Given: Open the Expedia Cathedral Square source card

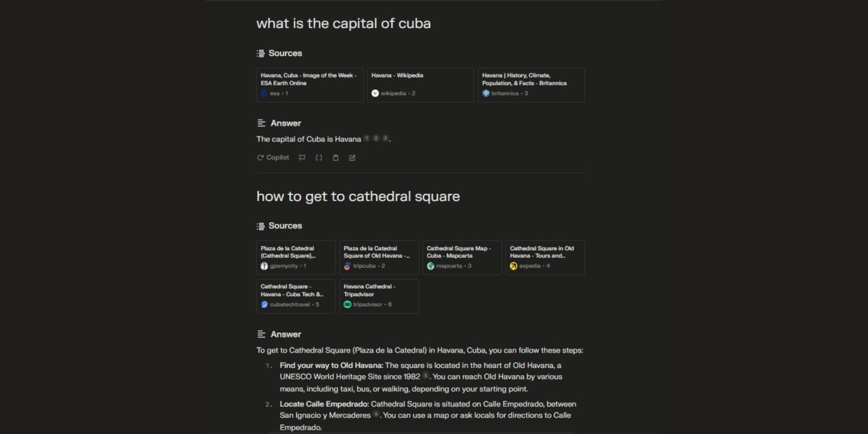Looking at the screenshot, I should (x=545, y=257).
